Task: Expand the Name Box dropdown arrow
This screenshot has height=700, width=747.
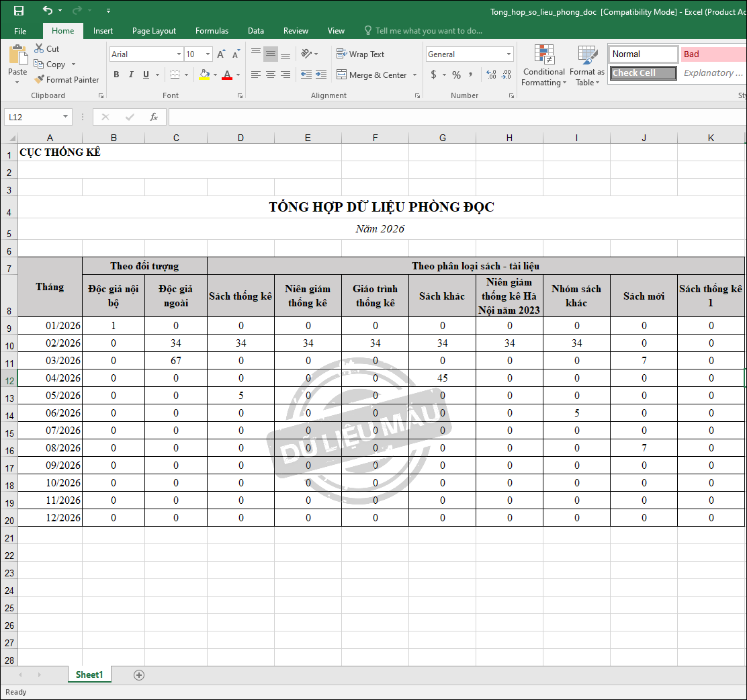Action: tap(65, 117)
